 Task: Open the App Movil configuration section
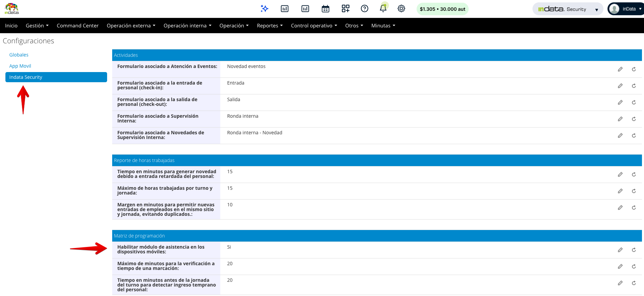20,66
